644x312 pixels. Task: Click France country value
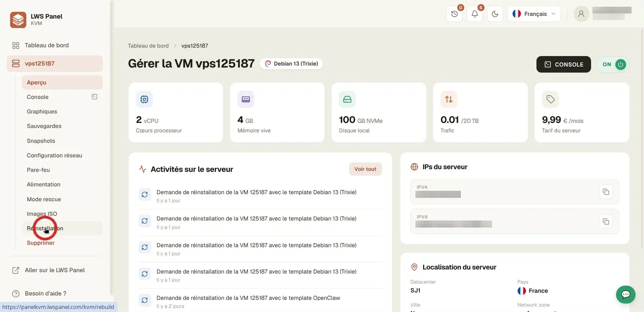[538, 291]
